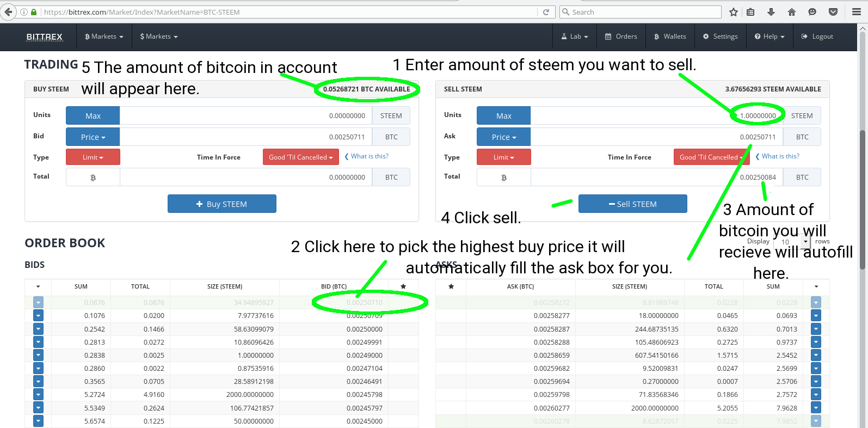This screenshot has height=428, width=868.
Task: Click the 0.05268721 BTC AVAILABLE balance
Action: [x=367, y=89]
